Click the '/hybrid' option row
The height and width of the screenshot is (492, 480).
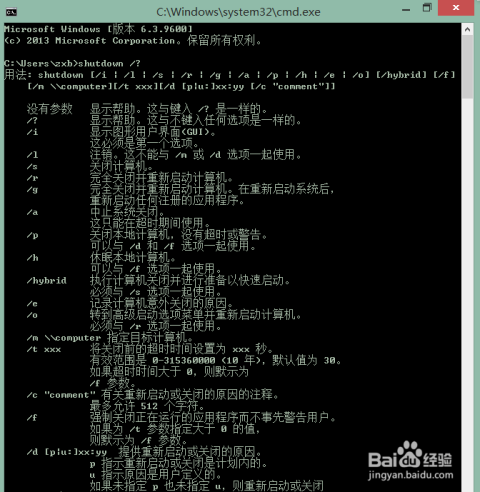pos(158,280)
